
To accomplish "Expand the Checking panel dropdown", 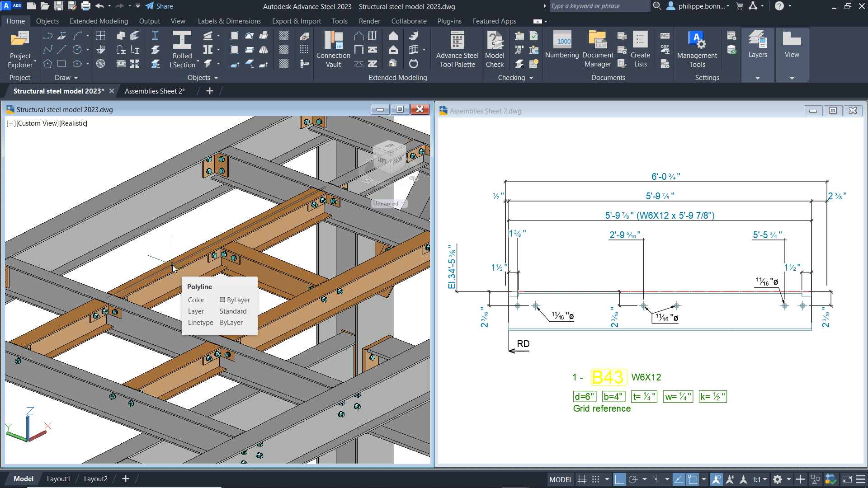I will (x=515, y=78).
